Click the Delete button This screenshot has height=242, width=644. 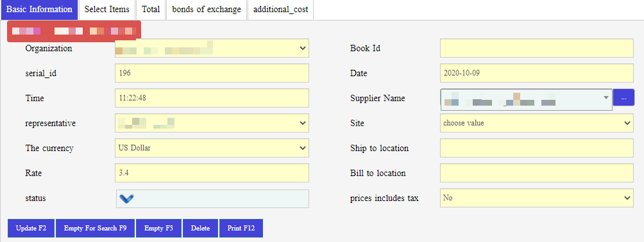[x=200, y=229]
